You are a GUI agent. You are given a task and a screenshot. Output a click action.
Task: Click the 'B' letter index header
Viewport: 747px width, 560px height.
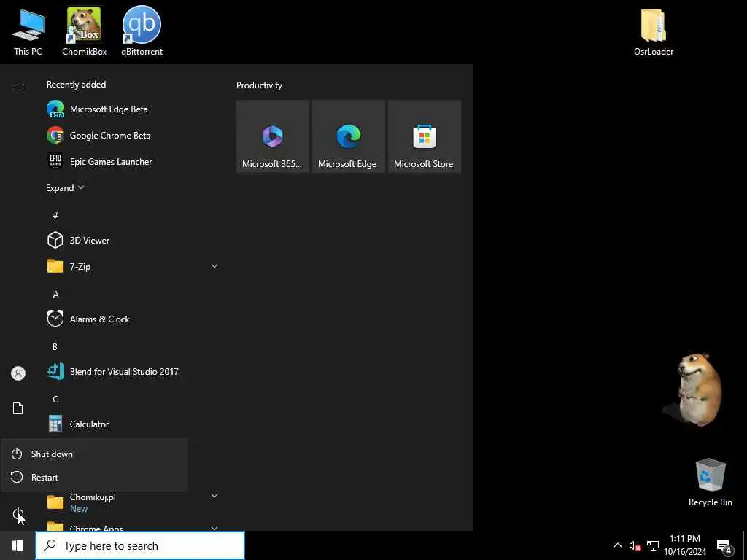pyautogui.click(x=55, y=346)
